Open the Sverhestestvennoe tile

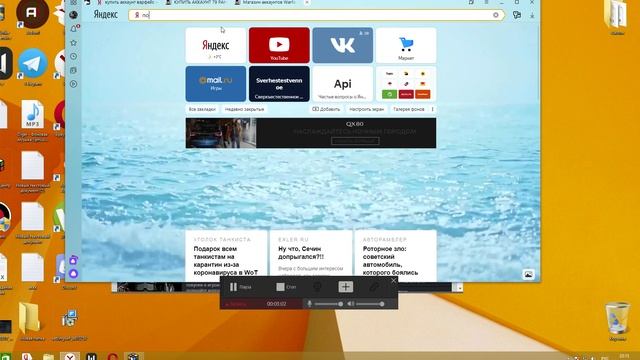click(279, 84)
